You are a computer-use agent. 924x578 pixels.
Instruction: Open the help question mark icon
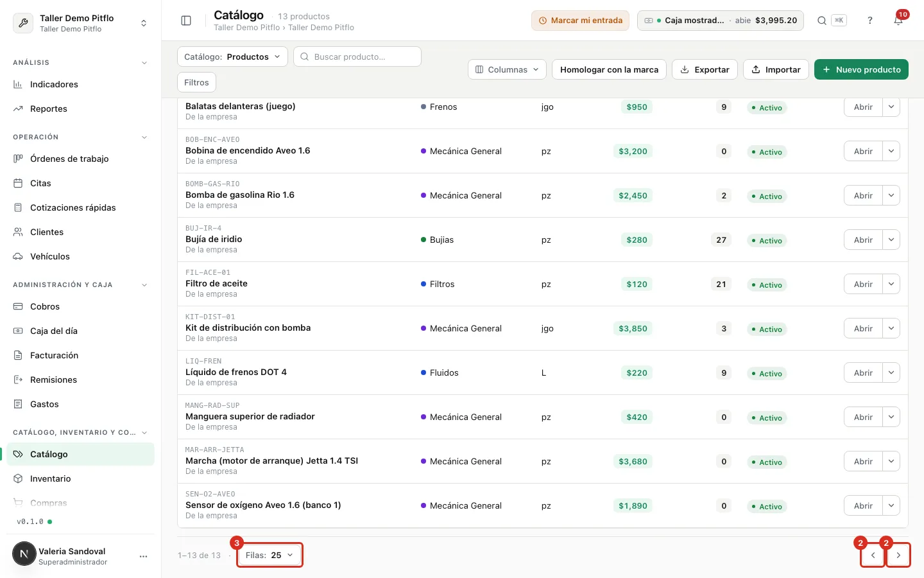[870, 21]
